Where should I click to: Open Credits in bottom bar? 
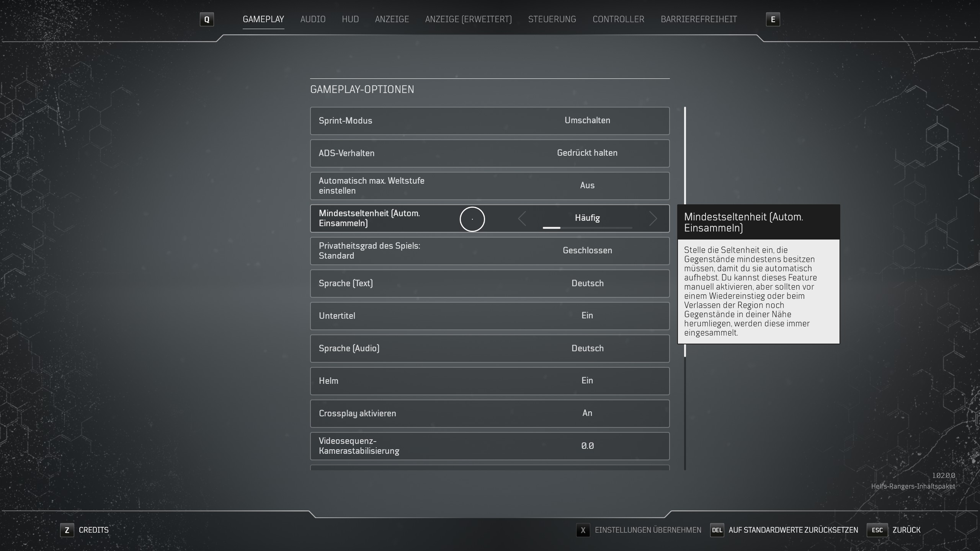click(94, 530)
